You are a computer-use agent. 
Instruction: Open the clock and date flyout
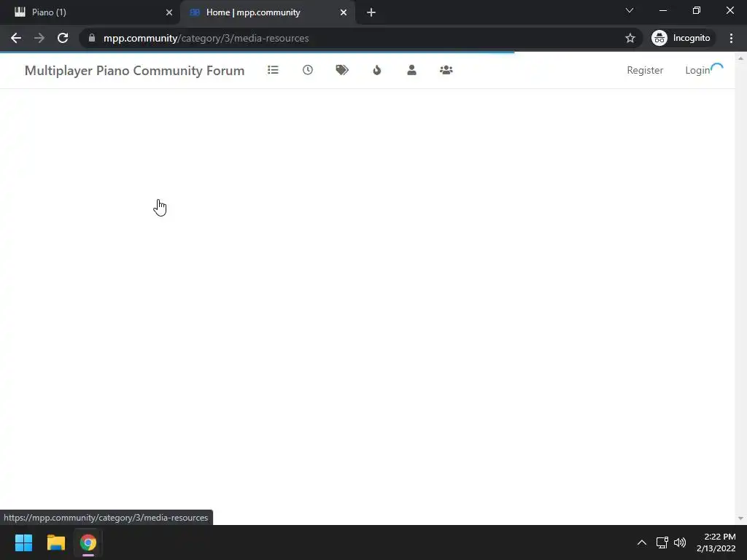pyautogui.click(x=716, y=542)
